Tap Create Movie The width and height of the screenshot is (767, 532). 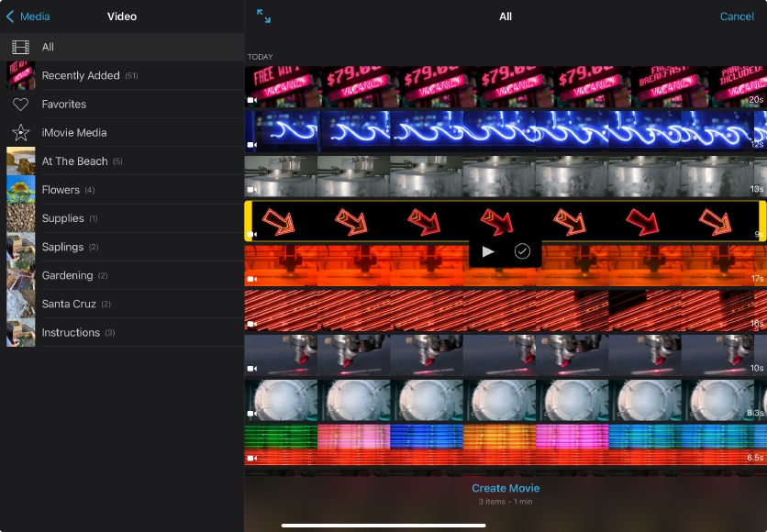[506, 489]
